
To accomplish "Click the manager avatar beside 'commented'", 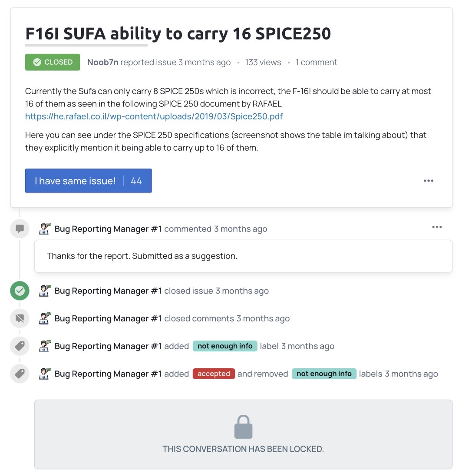I will tap(45, 229).
